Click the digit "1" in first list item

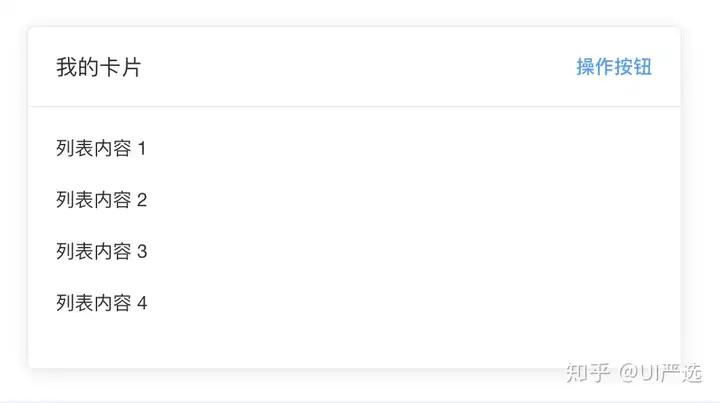coord(141,149)
